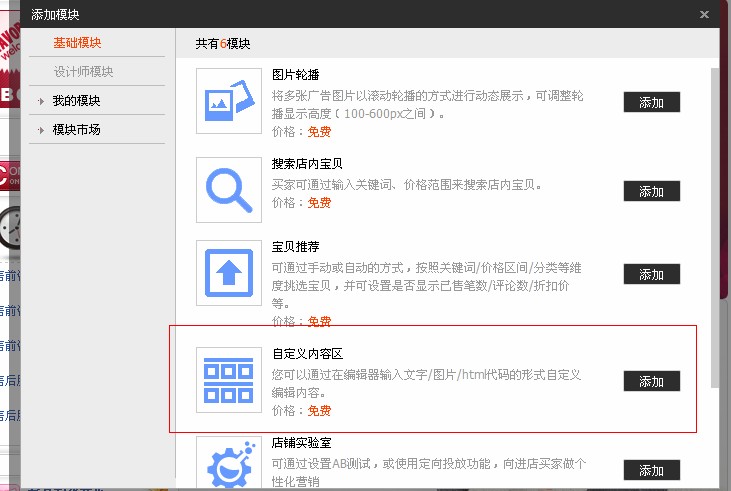Open 模块市场 menu item

pyautogui.click(x=76, y=130)
